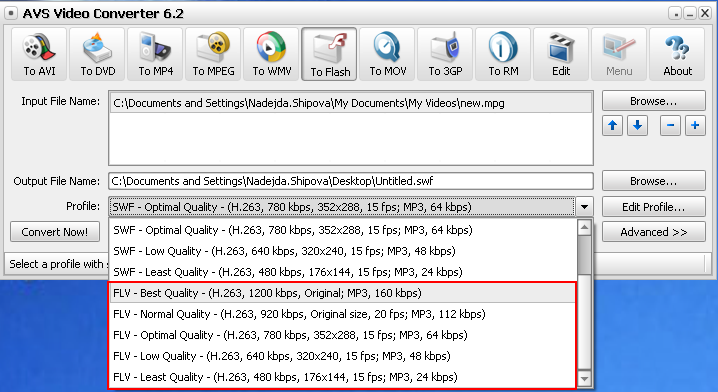Screen dimensions: 718x392
Task: Add input file with plus button
Action: (x=695, y=125)
